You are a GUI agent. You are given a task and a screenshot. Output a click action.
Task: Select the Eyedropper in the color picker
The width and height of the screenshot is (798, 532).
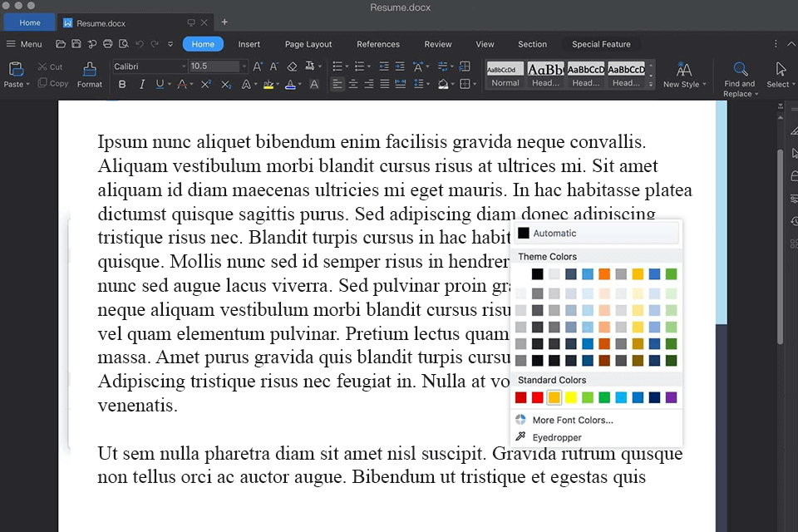coord(557,436)
